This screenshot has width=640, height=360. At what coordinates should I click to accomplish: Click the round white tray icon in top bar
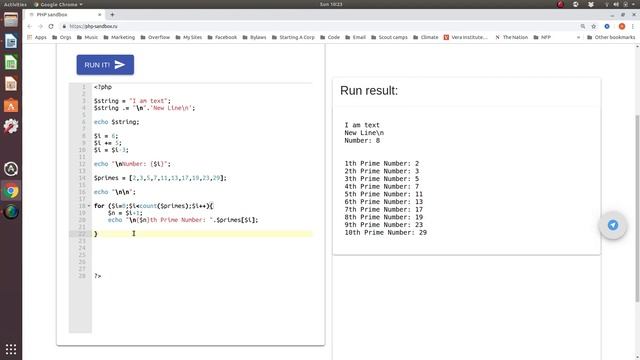click(576, 4)
